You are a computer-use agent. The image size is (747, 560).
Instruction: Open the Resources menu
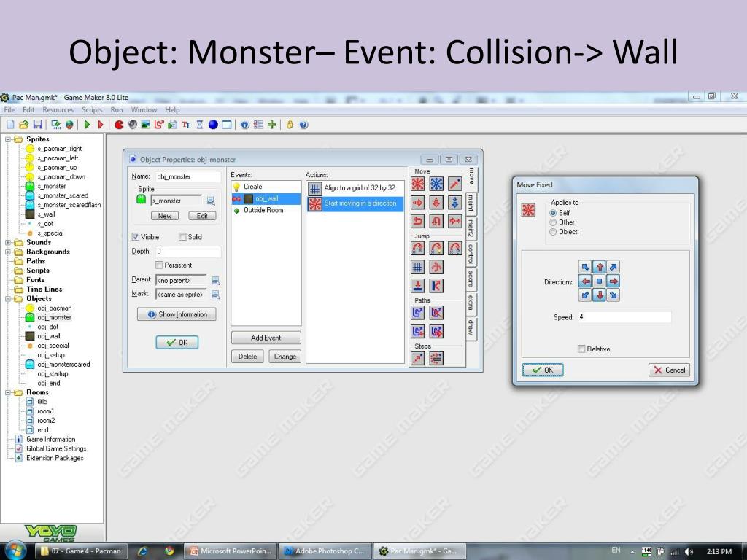[x=58, y=110]
